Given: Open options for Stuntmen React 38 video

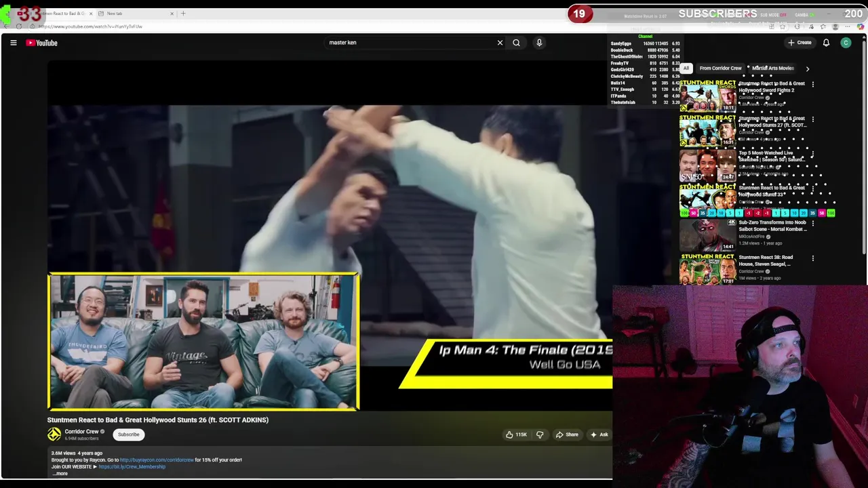Looking at the screenshot, I should 812,258.
